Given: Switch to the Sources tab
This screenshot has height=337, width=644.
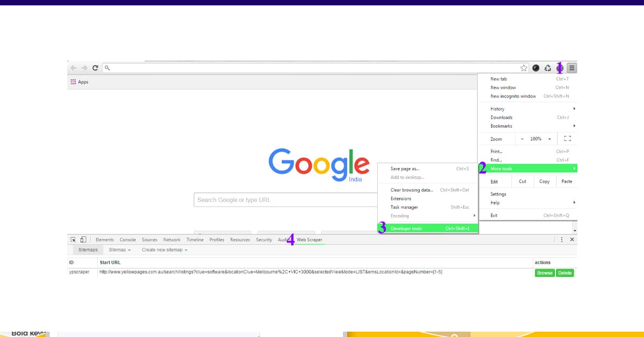Looking at the screenshot, I should 150,240.
